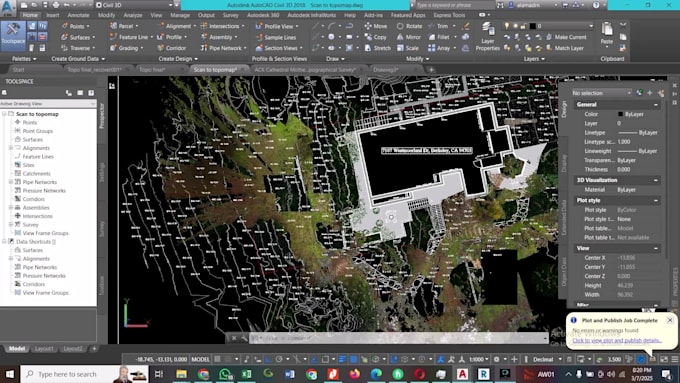Image resolution: width=680 pixels, height=383 pixels.
Task: Click the Plot printer icon in quick access toolbar
Action: 56,5
